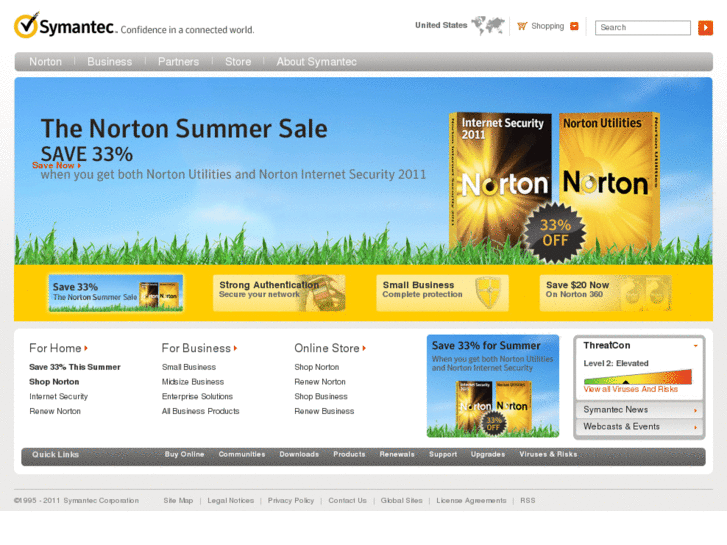
Task: Open View all Viruses And Risks link
Action: (x=631, y=389)
